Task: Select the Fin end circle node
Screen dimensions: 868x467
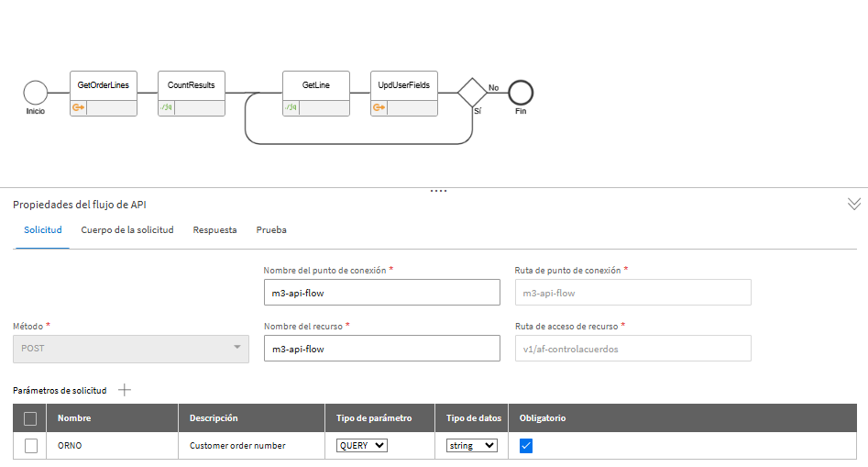Action: pos(521,93)
